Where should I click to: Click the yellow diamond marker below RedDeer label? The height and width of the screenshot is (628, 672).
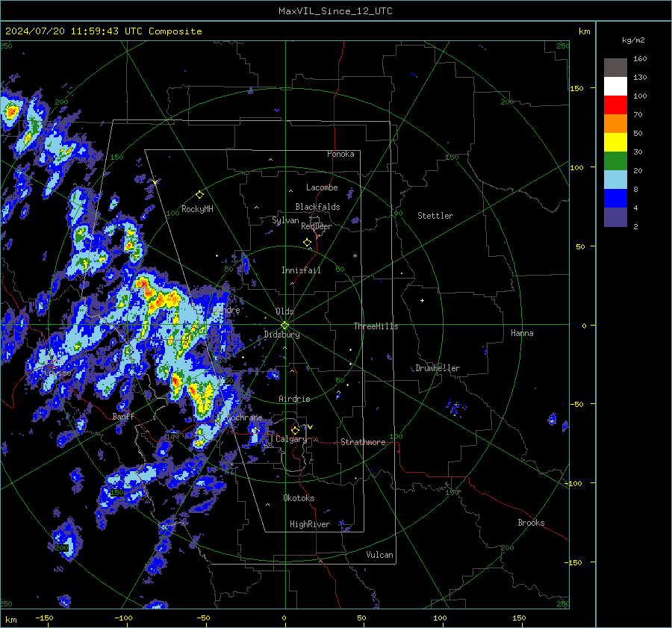[307, 243]
